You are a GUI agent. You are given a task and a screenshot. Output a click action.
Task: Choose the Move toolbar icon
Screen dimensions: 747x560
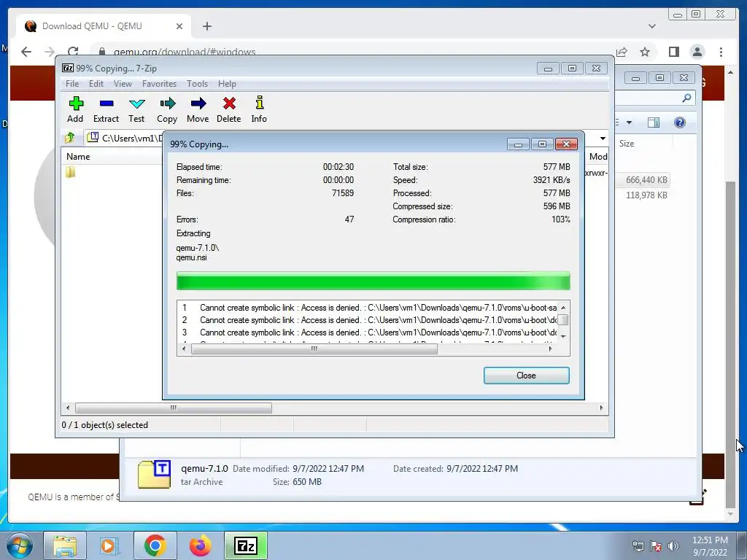(x=198, y=109)
